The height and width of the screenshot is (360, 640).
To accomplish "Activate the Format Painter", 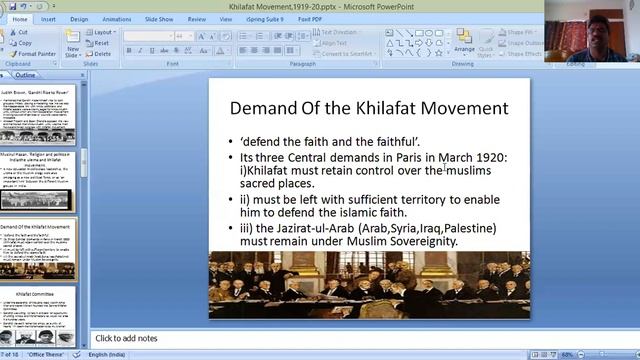I will 33,54.
